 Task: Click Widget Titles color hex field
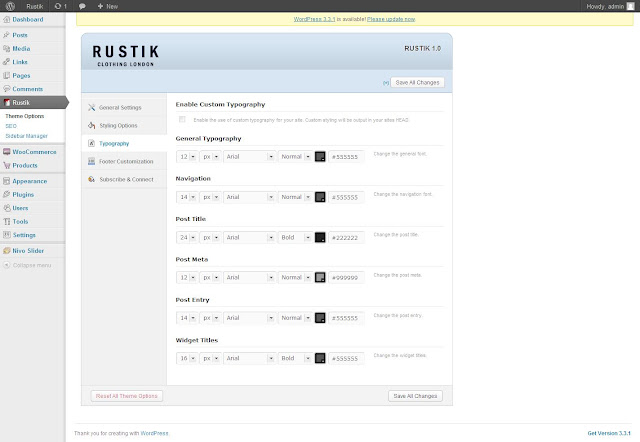(346, 358)
